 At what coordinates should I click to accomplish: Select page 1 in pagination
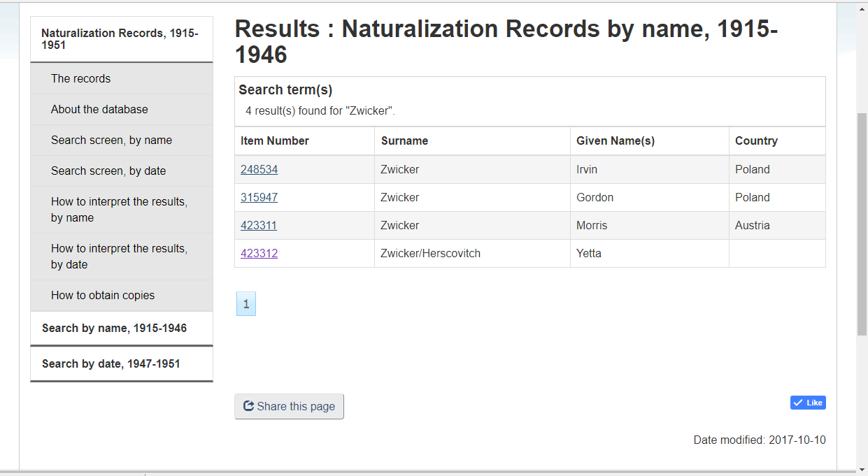point(246,304)
